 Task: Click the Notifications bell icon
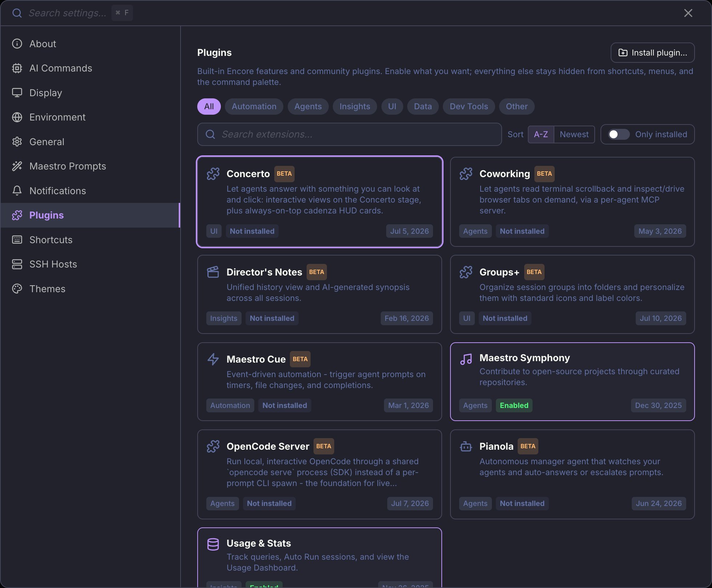tap(17, 191)
